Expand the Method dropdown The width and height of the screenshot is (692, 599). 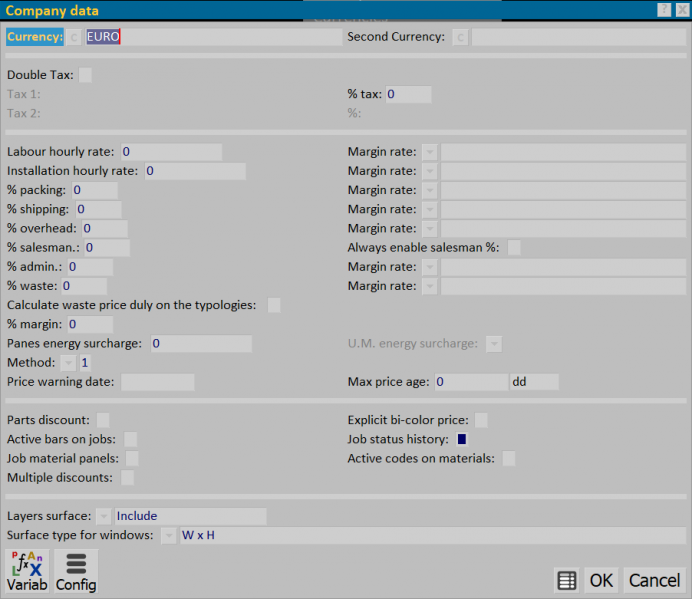click(68, 363)
